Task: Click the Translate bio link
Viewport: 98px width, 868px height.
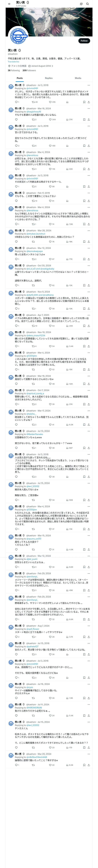Action: [14, 62]
